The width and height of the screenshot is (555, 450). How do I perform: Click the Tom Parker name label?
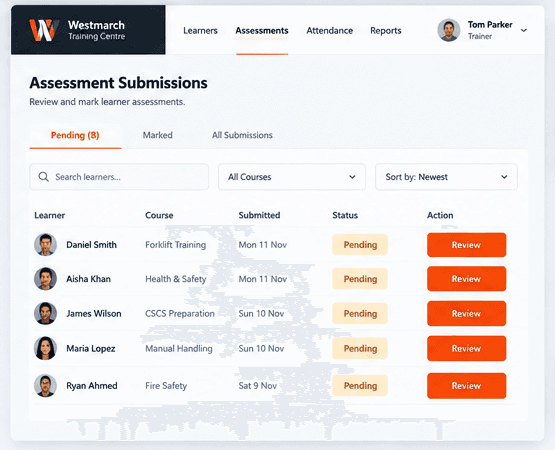[490, 25]
